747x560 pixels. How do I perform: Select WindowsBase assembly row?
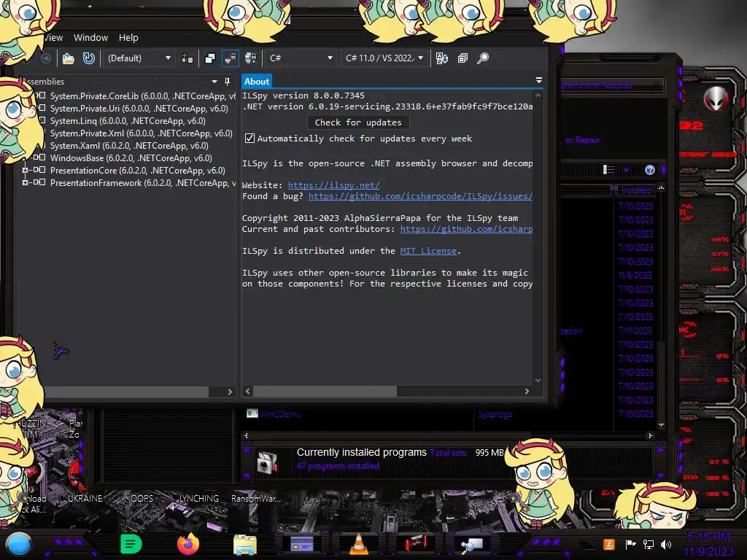click(x=131, y=158)
